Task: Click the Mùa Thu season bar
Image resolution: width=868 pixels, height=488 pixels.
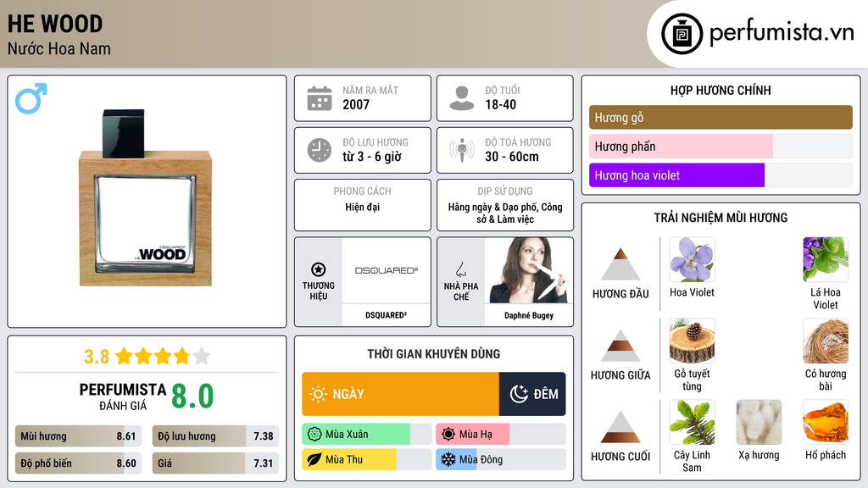Action: pos(367,459)
